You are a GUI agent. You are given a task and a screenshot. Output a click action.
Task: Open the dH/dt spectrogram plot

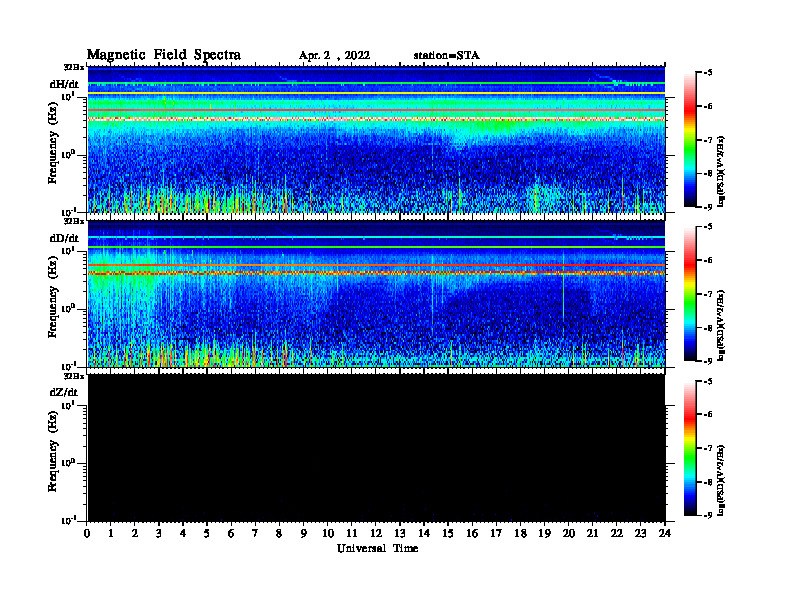[x=376, y=139]
